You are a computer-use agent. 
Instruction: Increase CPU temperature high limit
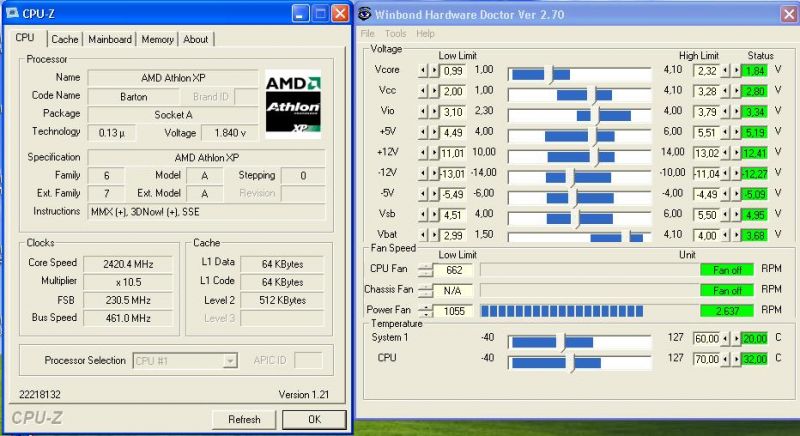pos(736,360)
